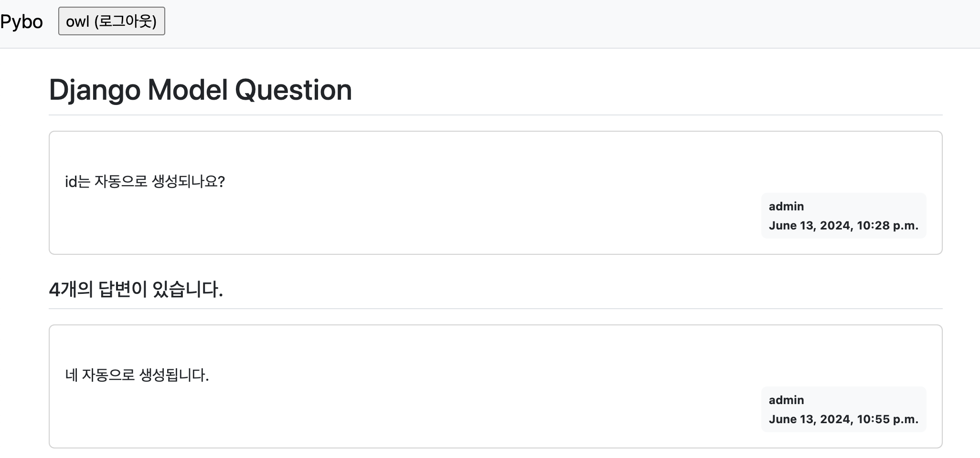Click the divider line under the page title
This screenshot has width=980, height=458.
(x=495, y=115)
